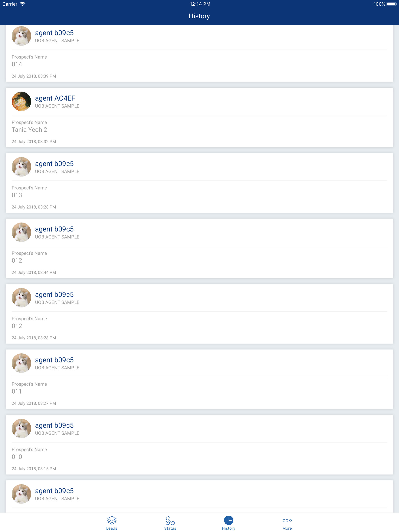Open prospect 011 history record
The width and height of the screenshot is (399, 532).
click(199, 379)
